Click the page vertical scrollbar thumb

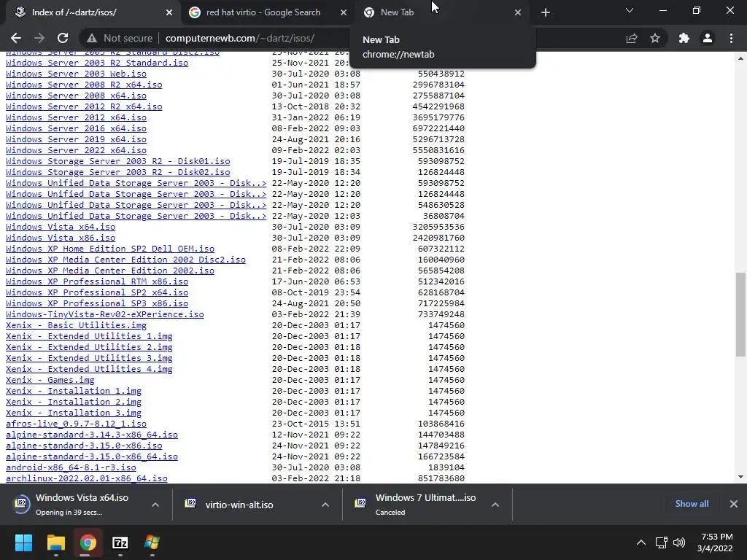tap(740, 314)
